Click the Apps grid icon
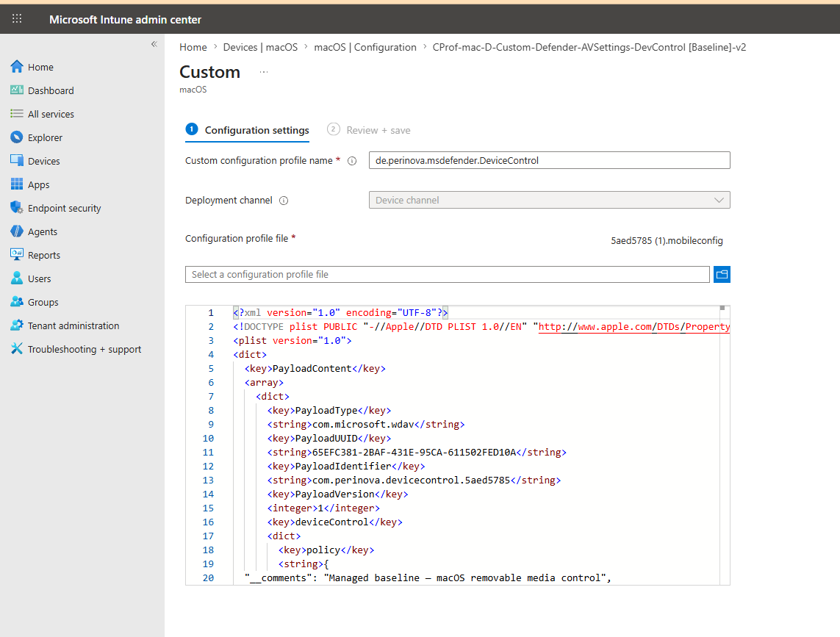 coord(17,184)
